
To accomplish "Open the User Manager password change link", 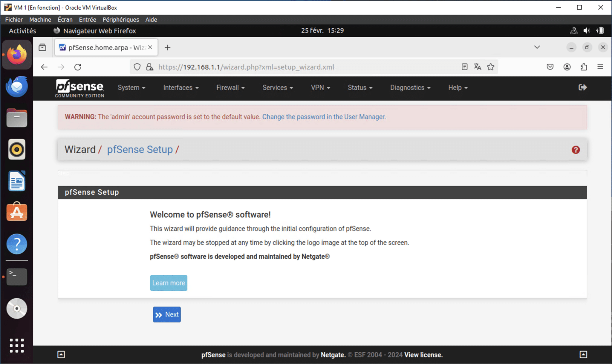I will pyautogui.click(x=324, y=117).
